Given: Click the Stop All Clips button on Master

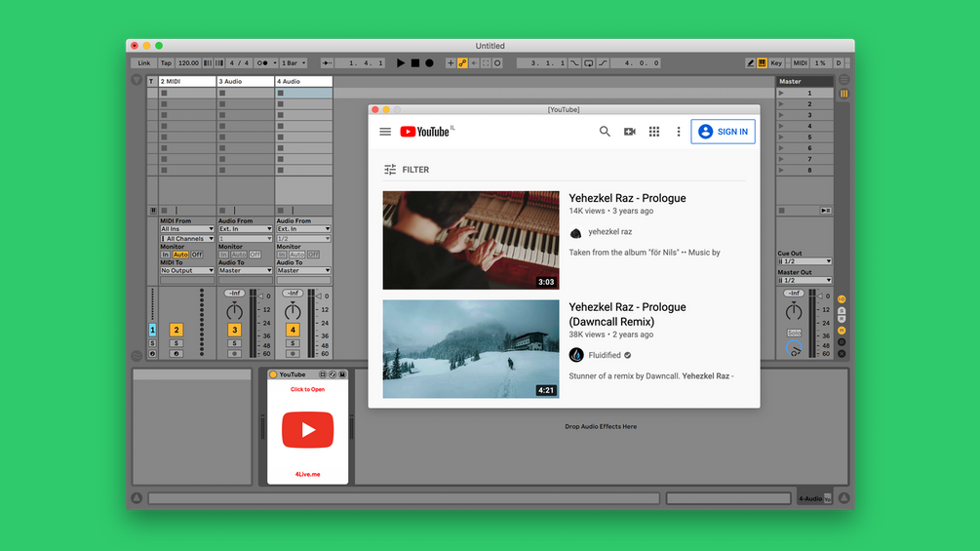Looking at the screenshot, I should [781, 211].
